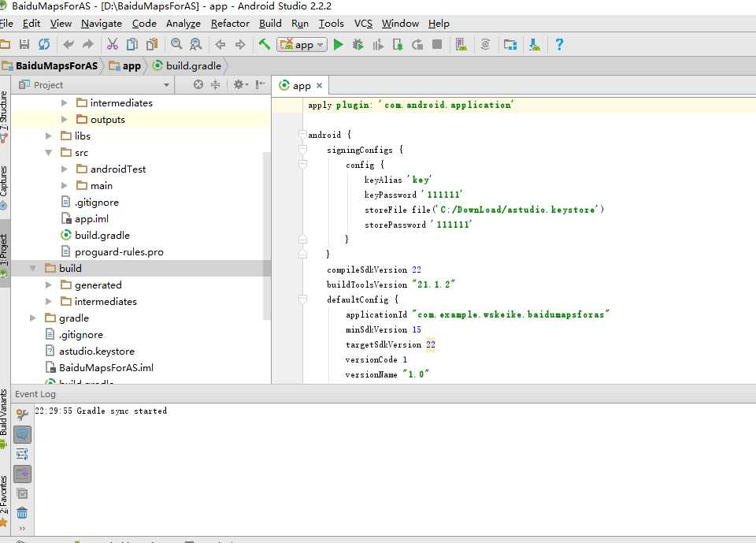Toggle Show balloons in Event Log
The height and width of the screenshot is (543, 756).
click(22, 434)
